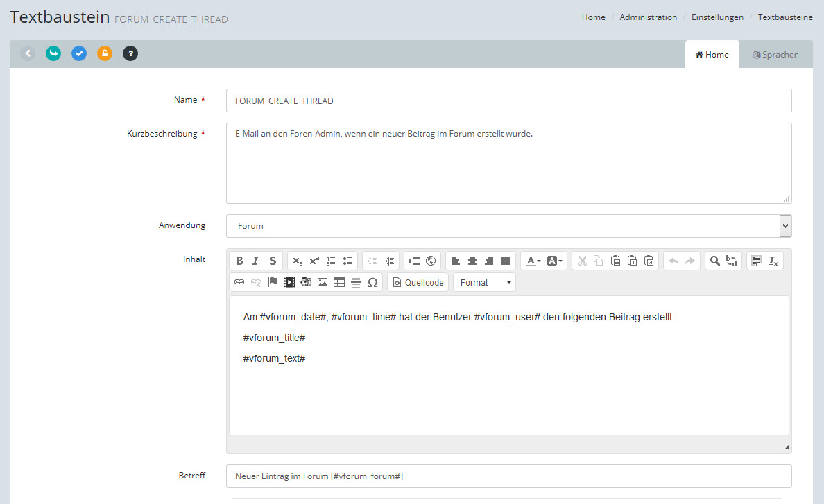This screenshot has height=504, width=824.
Task: Insert a special character (Omega icon)
Action: [372, 282]
